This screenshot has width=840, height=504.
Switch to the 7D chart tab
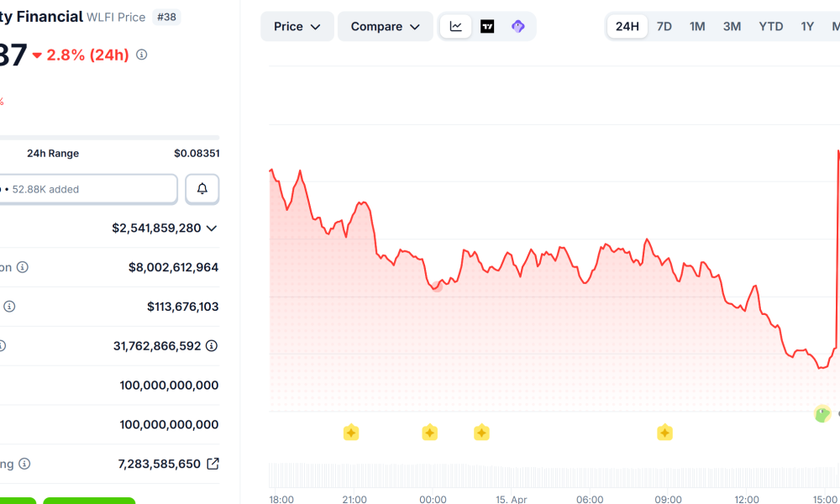(x=664, y=26)
